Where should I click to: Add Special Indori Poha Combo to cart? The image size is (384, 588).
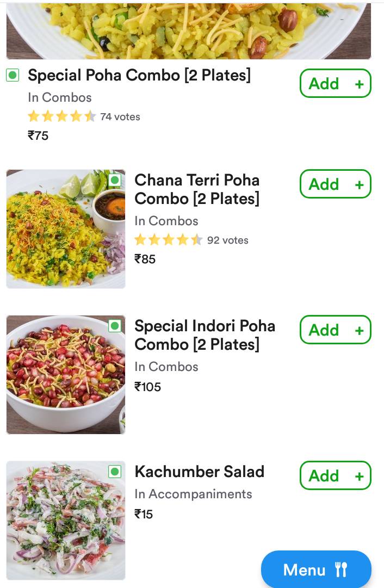click(x=335, y=330)
